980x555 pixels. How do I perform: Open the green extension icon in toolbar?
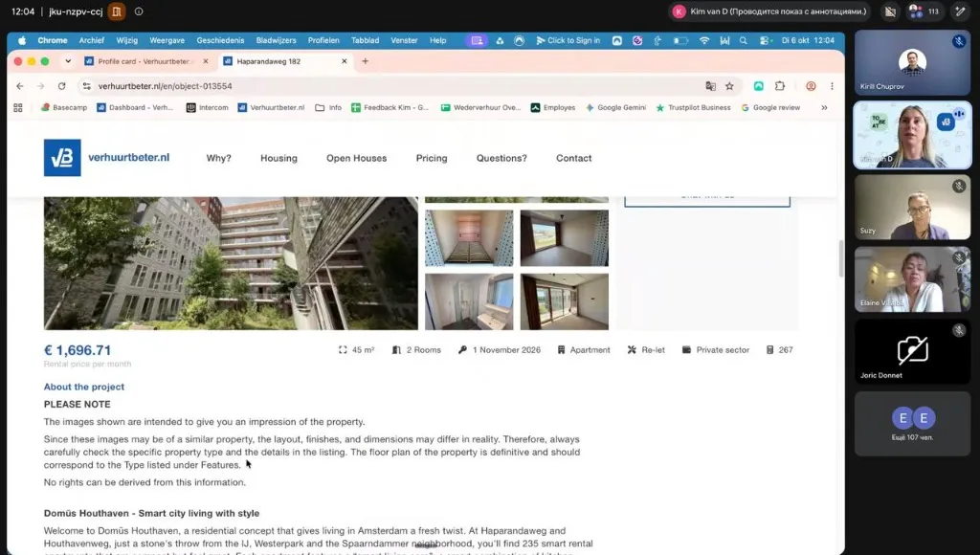point(758,86)
